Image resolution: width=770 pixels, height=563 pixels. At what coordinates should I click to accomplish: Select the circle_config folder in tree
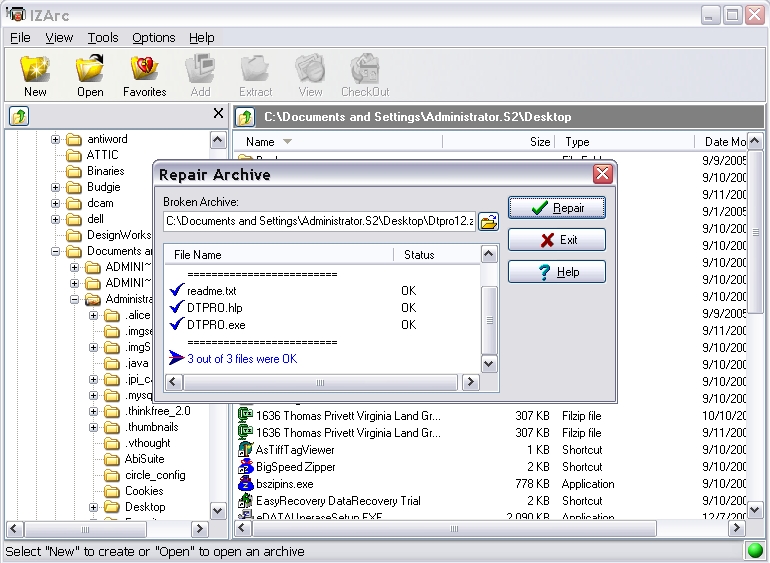[155, 475]
